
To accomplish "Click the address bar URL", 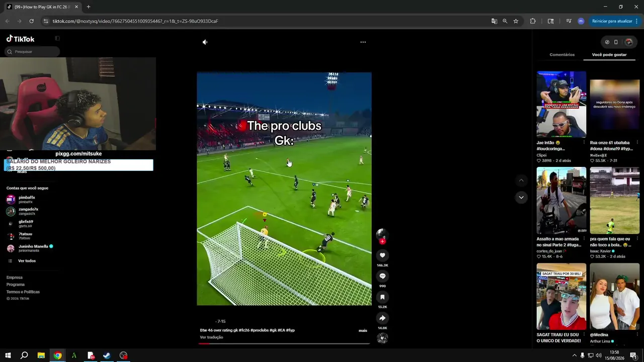I will point(135,21).
